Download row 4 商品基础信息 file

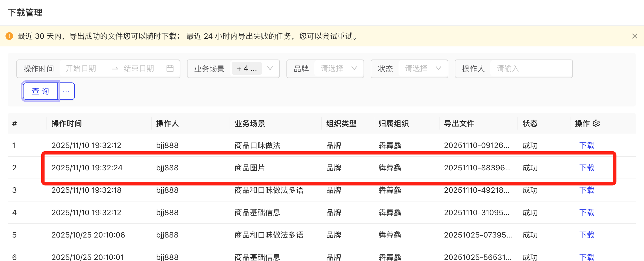pyautogui.click(x=587, y=212)
